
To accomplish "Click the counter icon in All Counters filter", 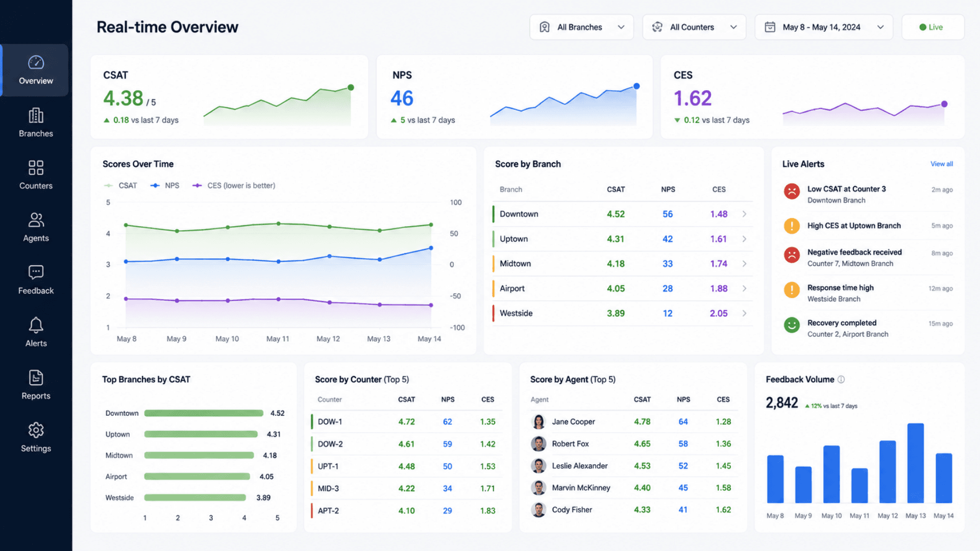I will click(657, 27).
